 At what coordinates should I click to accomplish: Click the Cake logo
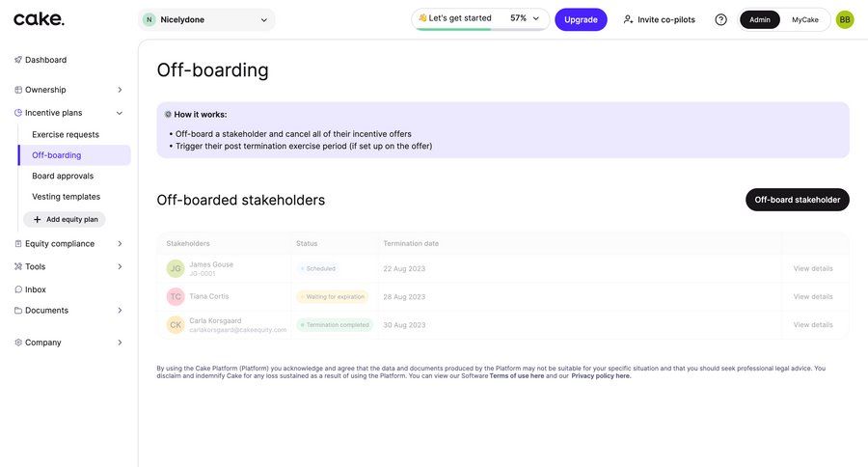[x=40, y=18]
